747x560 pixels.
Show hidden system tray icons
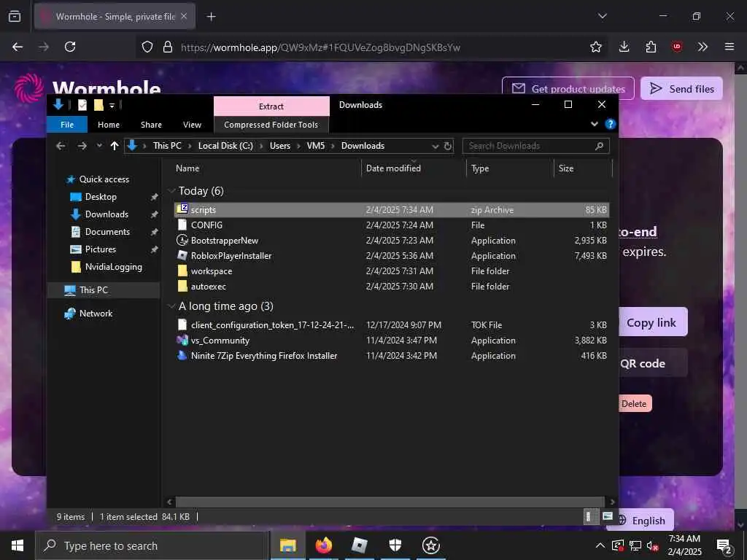click(x=600, y=545)
